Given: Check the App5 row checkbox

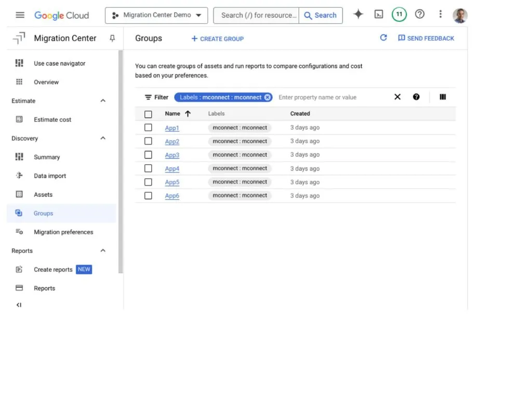Looking at the screenshot, I should click(148, 182).
